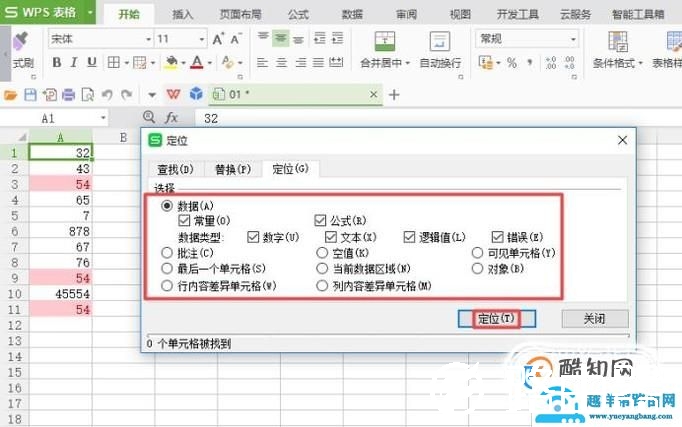Image resolution: width=682 pixels, height=427 pixels.
Task: Select the 空值(K) radio button
Action: (322, 253)
